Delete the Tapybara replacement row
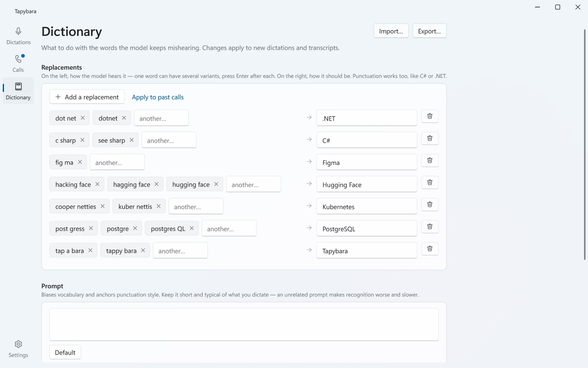This screenshot has height=368, width=588. coord(430,249)
